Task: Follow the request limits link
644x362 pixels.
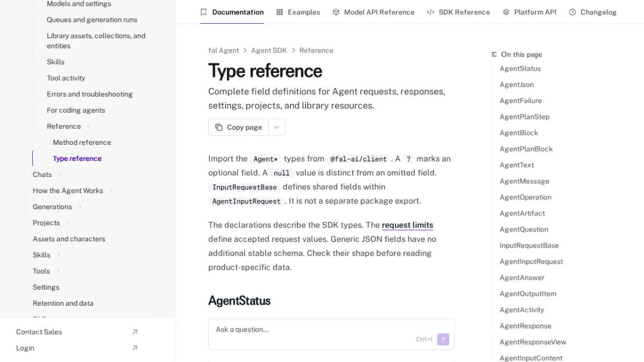Action: click(407, 225)
